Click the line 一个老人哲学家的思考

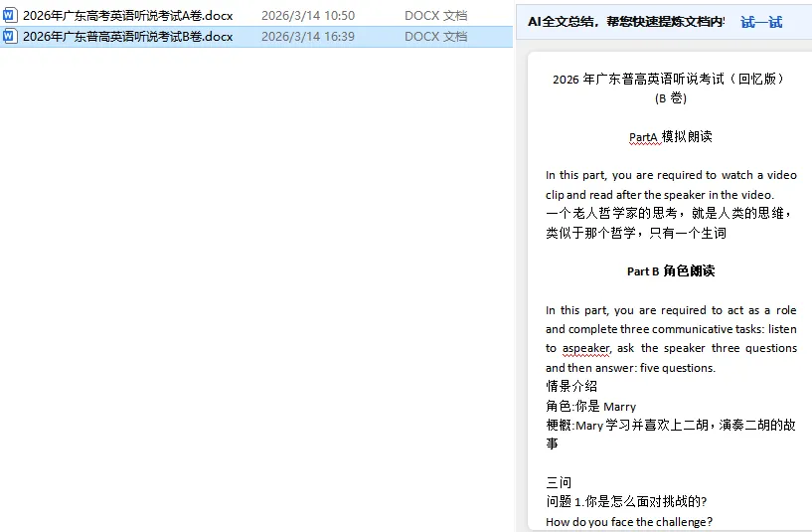(x=669, y=213)
